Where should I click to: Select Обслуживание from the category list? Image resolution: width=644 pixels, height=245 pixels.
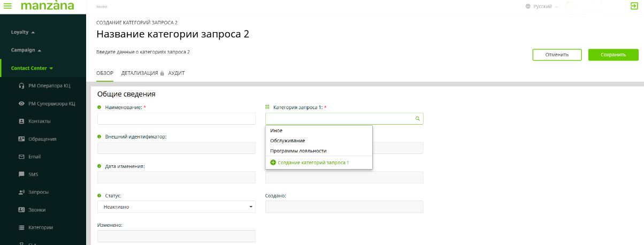(288, 141)
